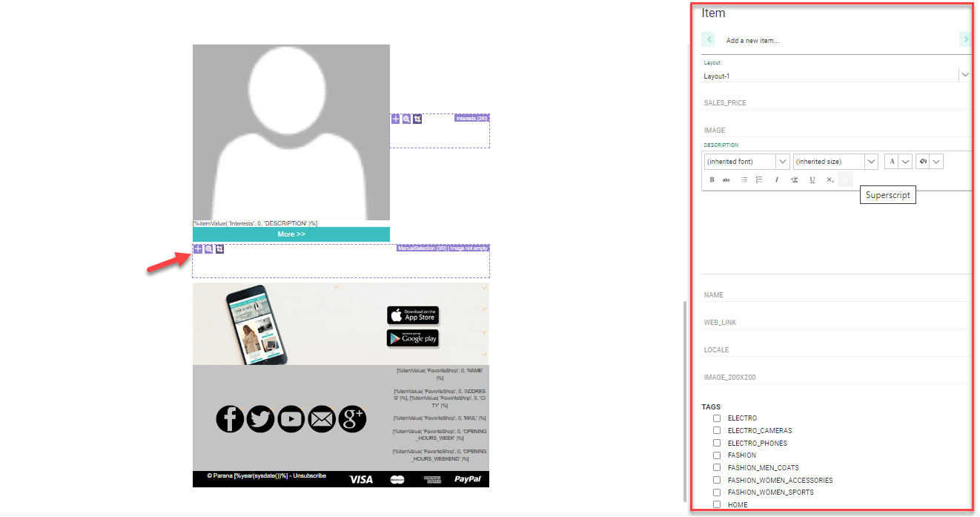
Task: Click plus icon in ManualSelection block
Action: (198, 249)
